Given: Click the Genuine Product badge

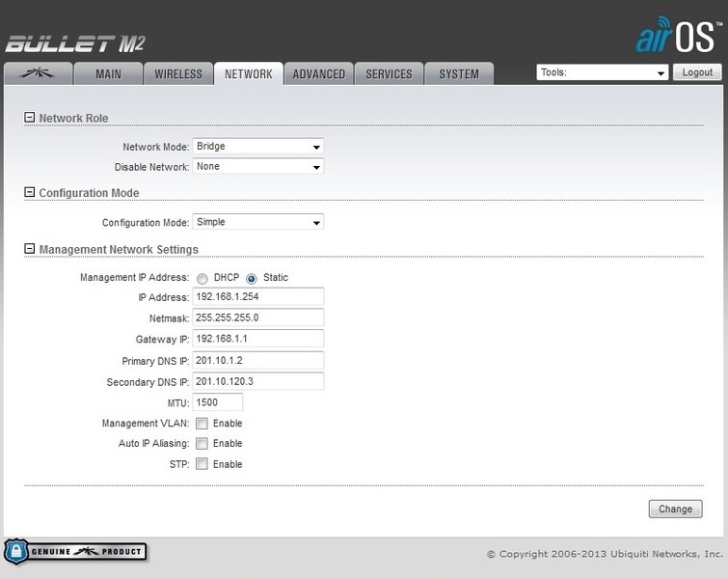Looking at the screenshot, I should pyautogui.click(x=75, y=552).
